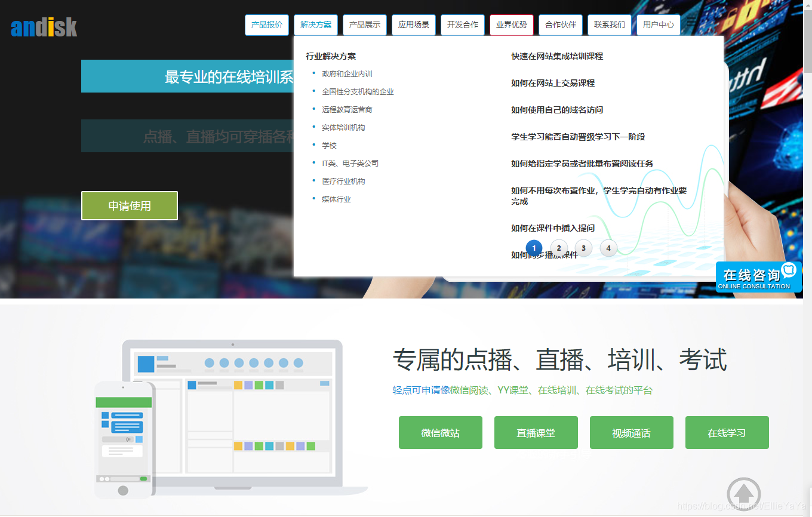Open the 产品报价 menu item
This screenshot has height=517, width=812.
click(x=266, y=24)
